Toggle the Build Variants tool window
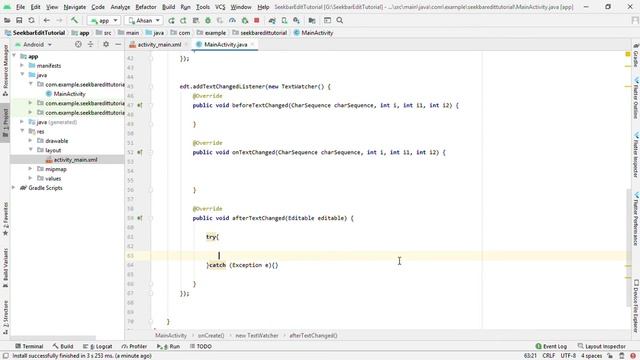The height and width of the screenshot is (360, 640). click(x=5, y=267)
